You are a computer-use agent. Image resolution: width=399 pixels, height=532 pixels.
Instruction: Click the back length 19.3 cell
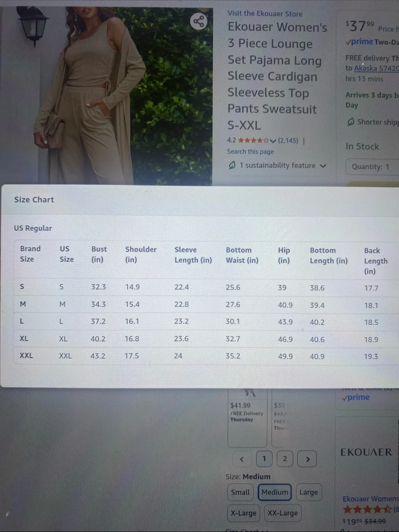371,356
